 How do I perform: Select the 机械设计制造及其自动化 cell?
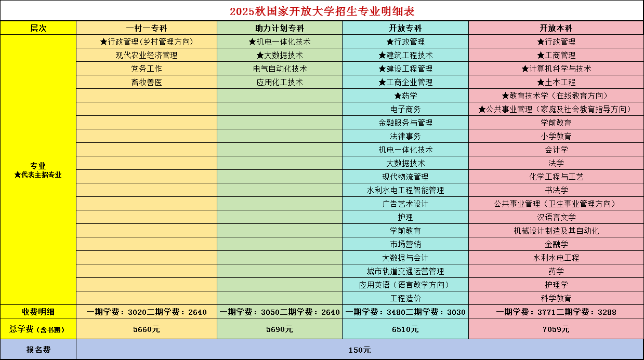[556, 231]
